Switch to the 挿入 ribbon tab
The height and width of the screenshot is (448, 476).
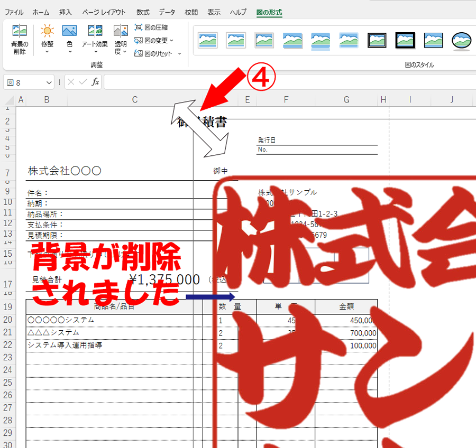pyautogui.click(x=66, y=12)
